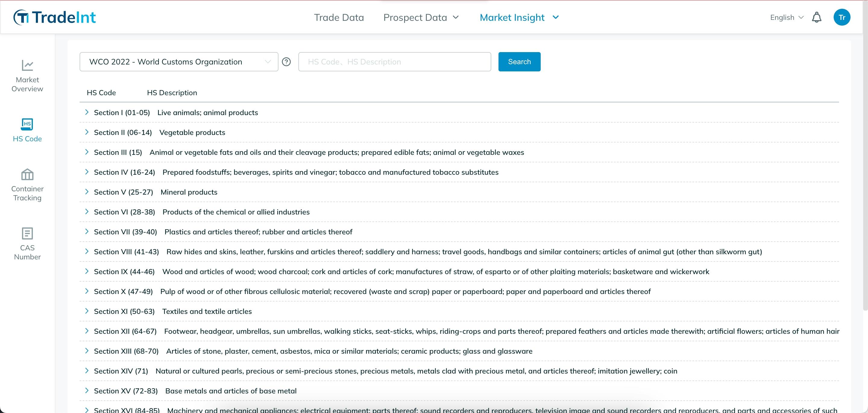Open the English language dropdown
Viewport: 868px width, 413px height.
pyautogui.click(x=786, y=17)
